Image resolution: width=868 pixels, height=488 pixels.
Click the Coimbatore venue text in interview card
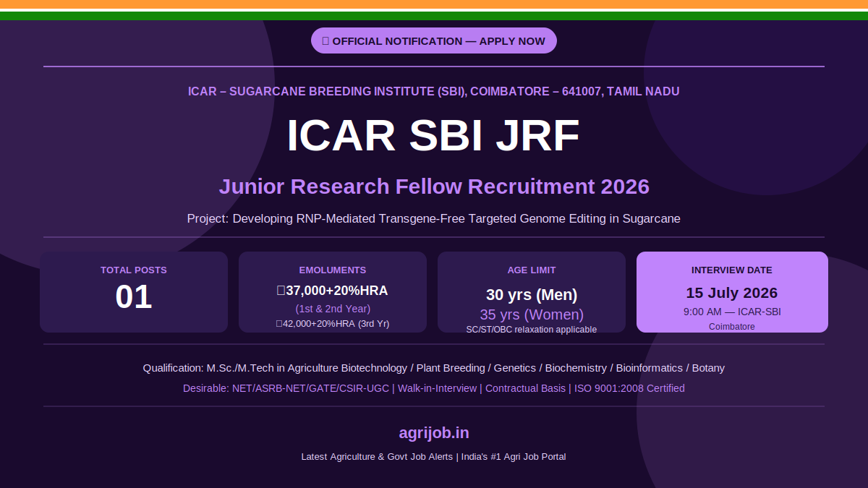click(x=732, y=327)
